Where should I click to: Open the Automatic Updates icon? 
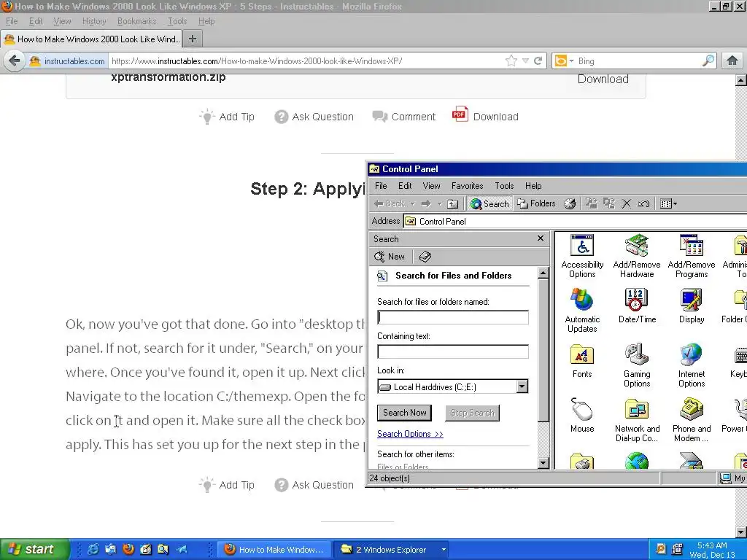coord(582,311)
